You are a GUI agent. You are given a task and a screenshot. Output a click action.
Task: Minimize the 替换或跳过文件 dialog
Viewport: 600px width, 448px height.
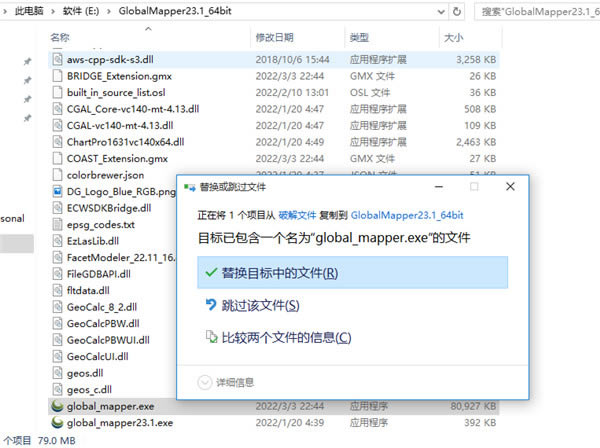tap(439, 187)
